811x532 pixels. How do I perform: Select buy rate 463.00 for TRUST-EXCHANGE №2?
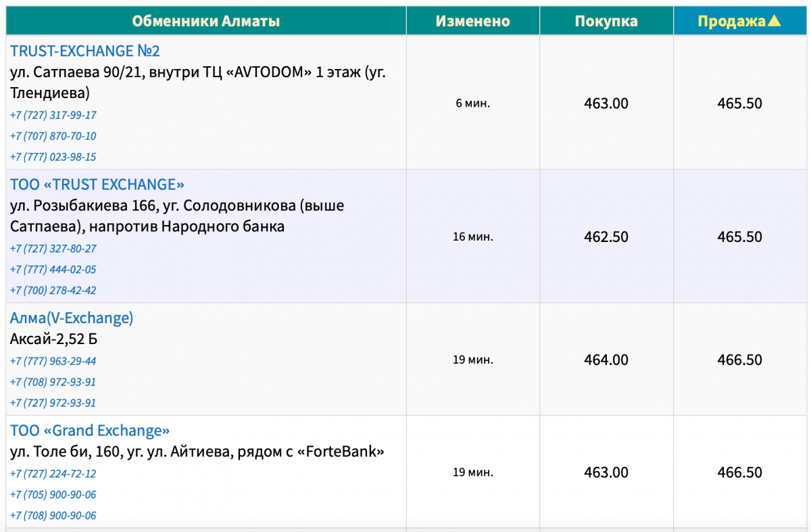(606, 103)
